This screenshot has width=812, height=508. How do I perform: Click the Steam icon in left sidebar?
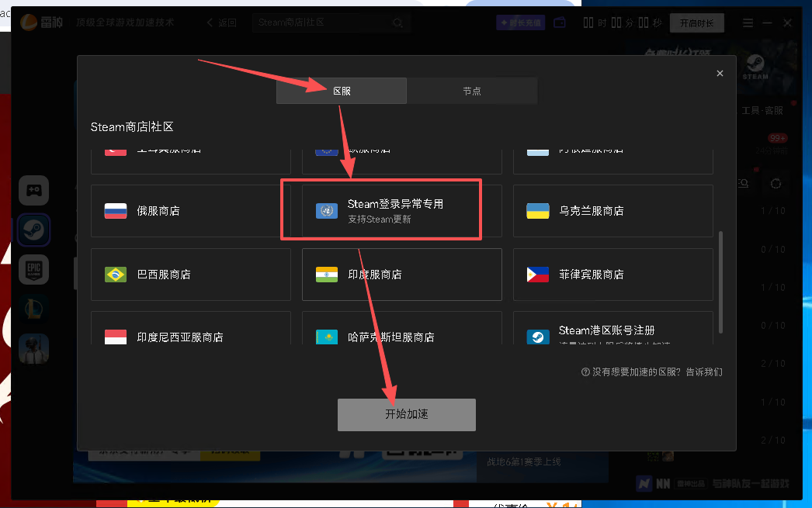click(34, 230)
